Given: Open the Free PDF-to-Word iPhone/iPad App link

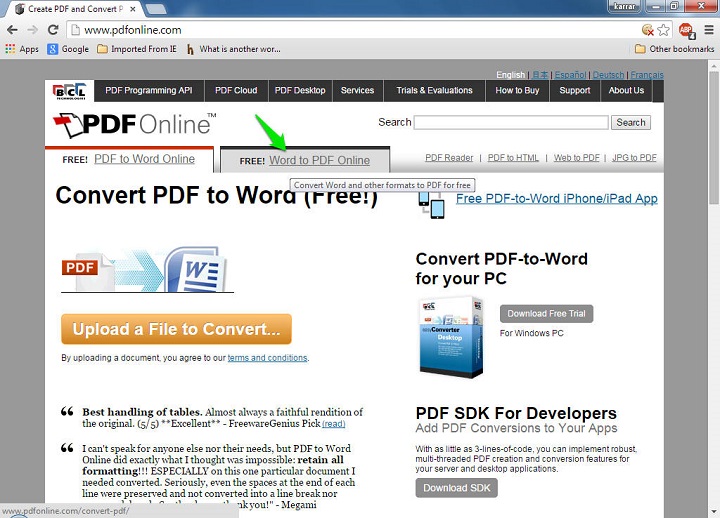Looking at the screenshot, I should [557, 198].
